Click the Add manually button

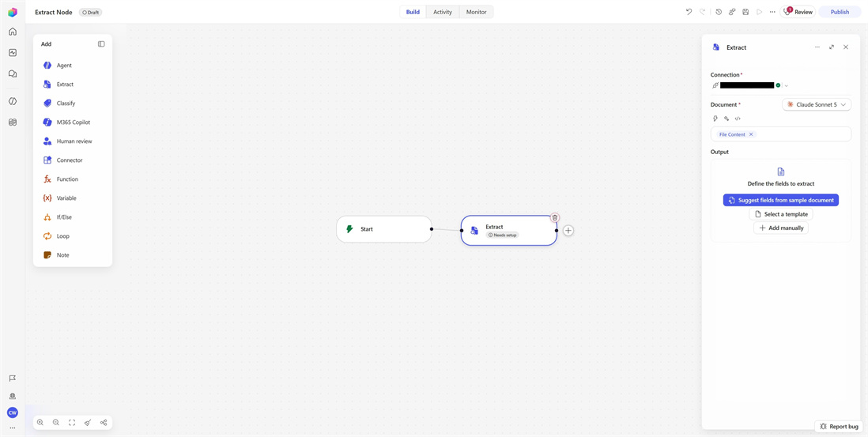pyautogui.click(x=781, y=228)
